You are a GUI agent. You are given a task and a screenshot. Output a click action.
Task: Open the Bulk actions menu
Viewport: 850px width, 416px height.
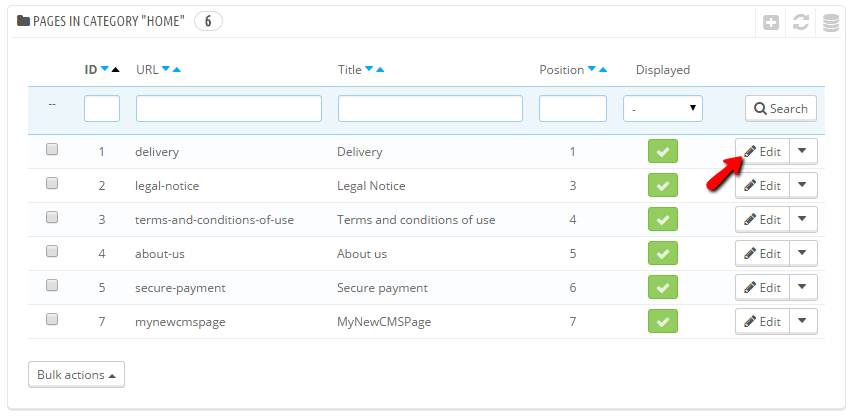[76, 375]
